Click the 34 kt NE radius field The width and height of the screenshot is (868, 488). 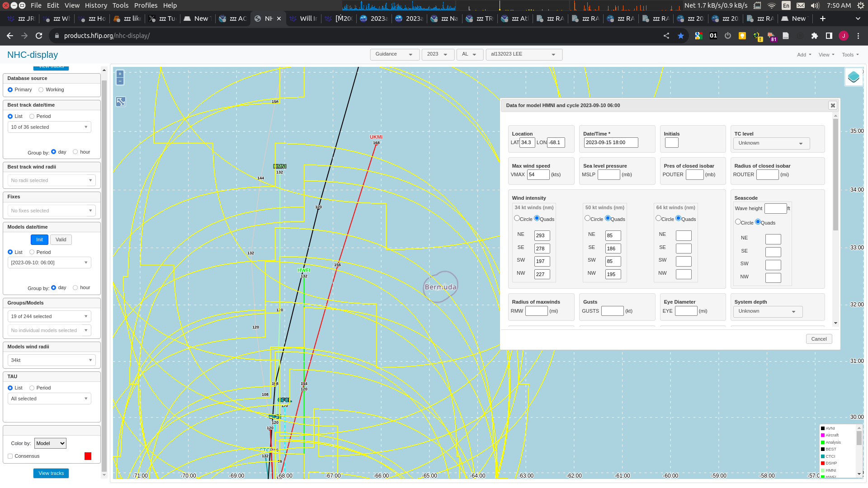click(x=542, y=235)
